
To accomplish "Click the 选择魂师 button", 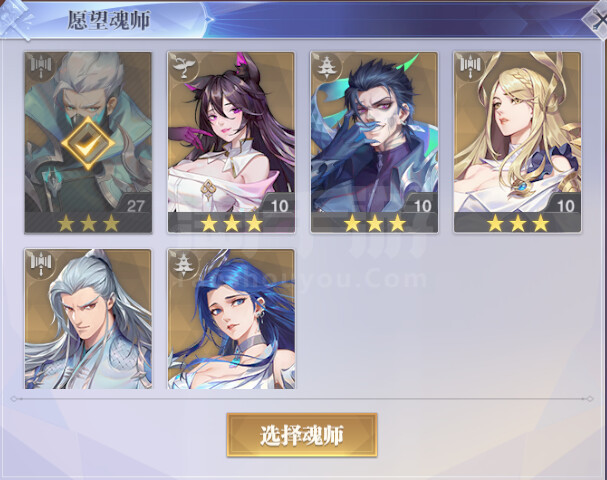I will pos(302,435).
